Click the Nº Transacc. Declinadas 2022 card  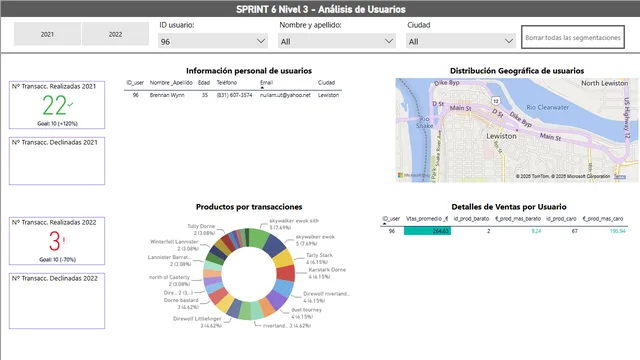tap(57, 301)
